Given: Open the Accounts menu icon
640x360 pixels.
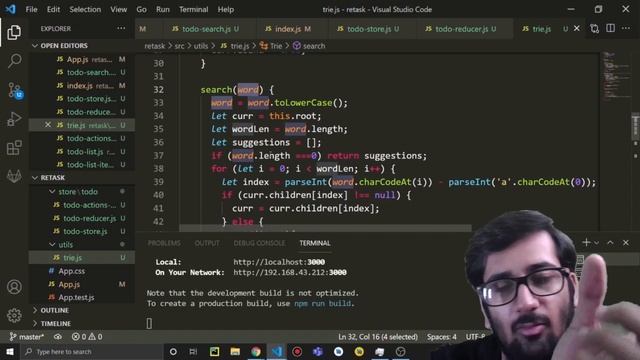Looking at the screenshot, I should click(14, 287).
